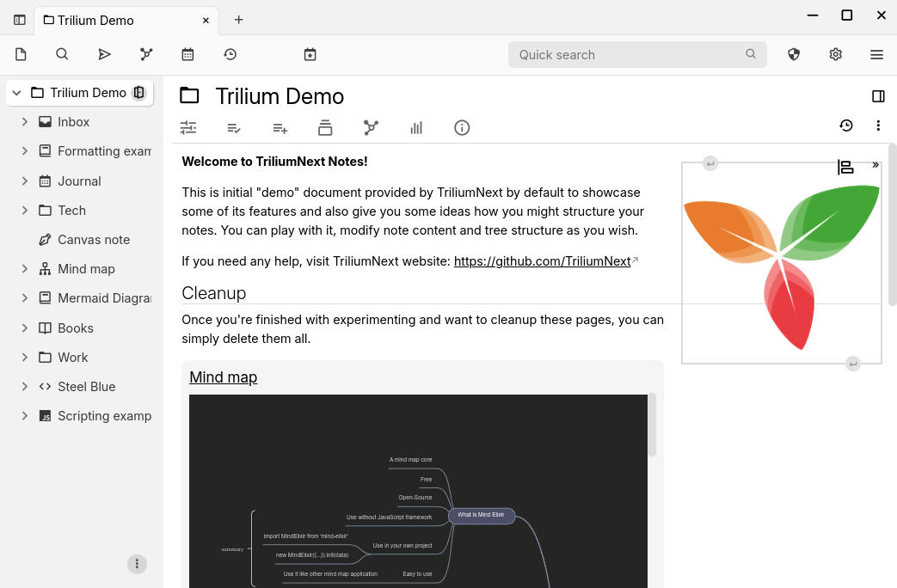Expand the Books section in the sidebar

(25, 328)
